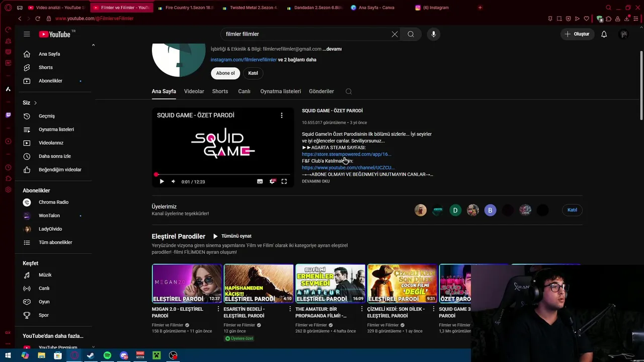Image resolution: width=644 pixels, height=362 pixels.
Task: Play the Squid Game featured video
Action: [162, 182]
